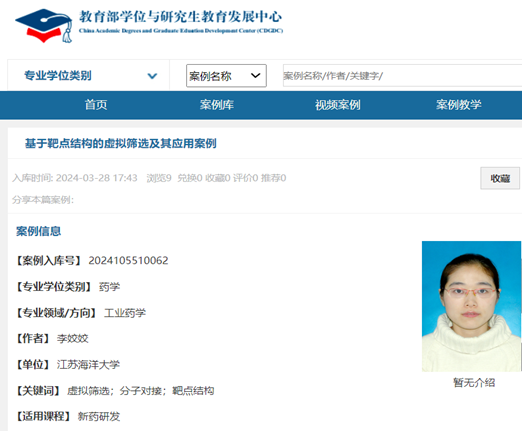Viewport: 522px width, 431px height.
Task: Click the 分享本篇案例 share label
Action: 43,200
